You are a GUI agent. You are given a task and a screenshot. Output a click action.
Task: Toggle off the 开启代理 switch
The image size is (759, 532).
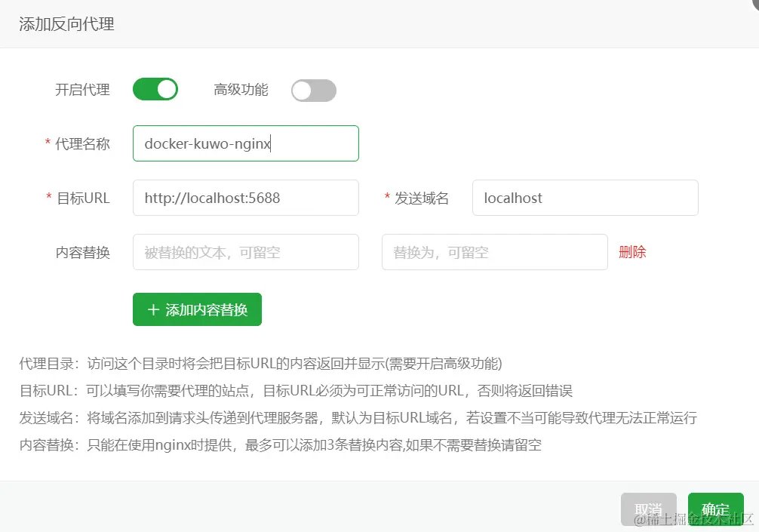pyautogui.click(x=155, y=90)
